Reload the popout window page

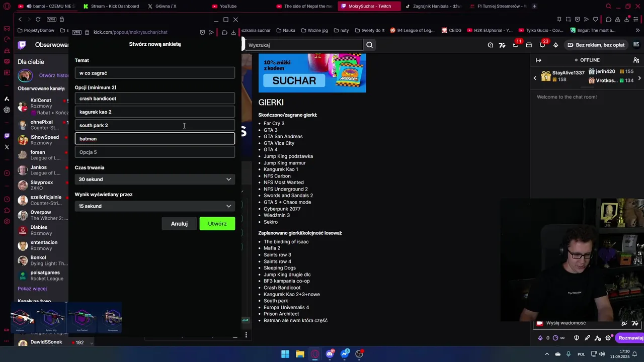point(38,19)
